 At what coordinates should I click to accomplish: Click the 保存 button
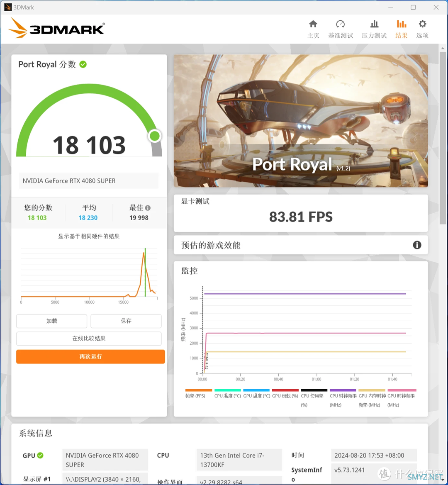coord(126,321)
